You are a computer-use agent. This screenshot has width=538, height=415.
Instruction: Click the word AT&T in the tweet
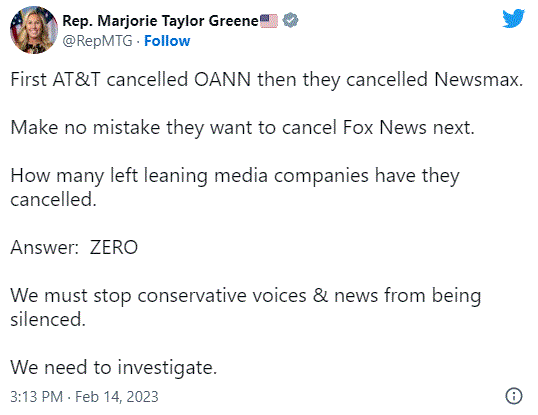coord(77,80)
